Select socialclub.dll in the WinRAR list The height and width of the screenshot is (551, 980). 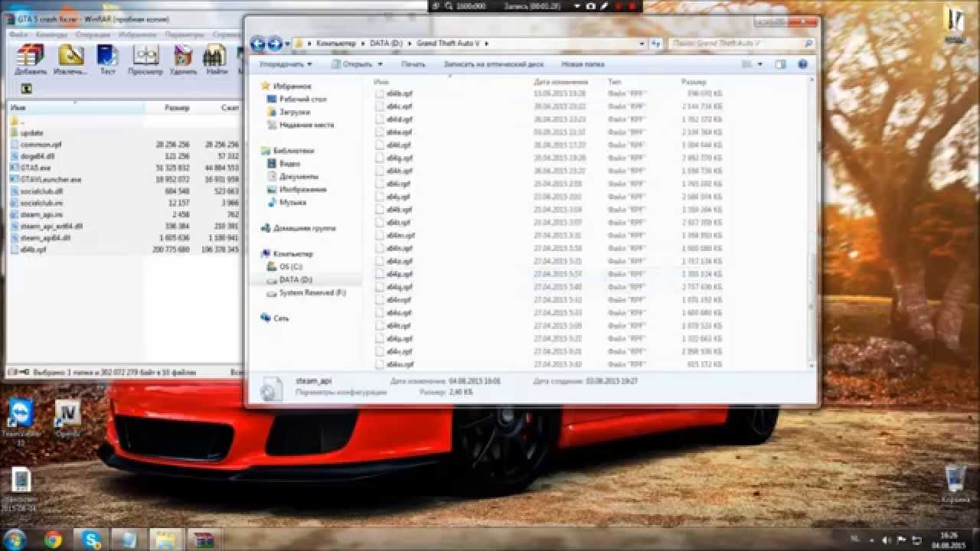(41, 191)
